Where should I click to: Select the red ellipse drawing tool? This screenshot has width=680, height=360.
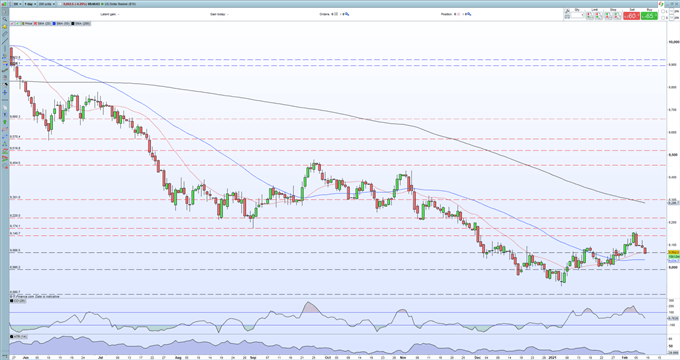click(5, 129)
